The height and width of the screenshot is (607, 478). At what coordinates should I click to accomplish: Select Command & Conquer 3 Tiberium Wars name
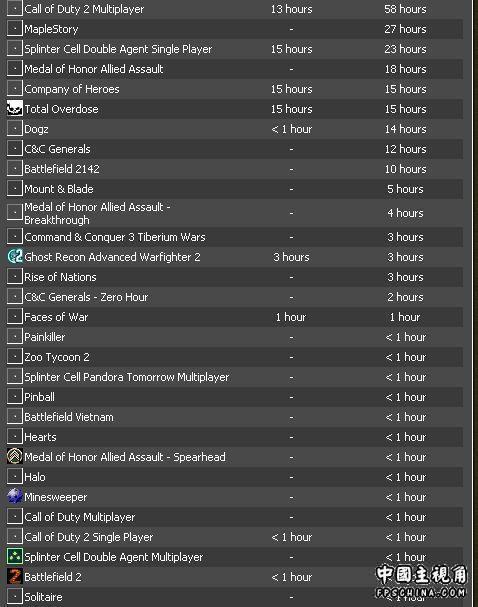point(115,237)
